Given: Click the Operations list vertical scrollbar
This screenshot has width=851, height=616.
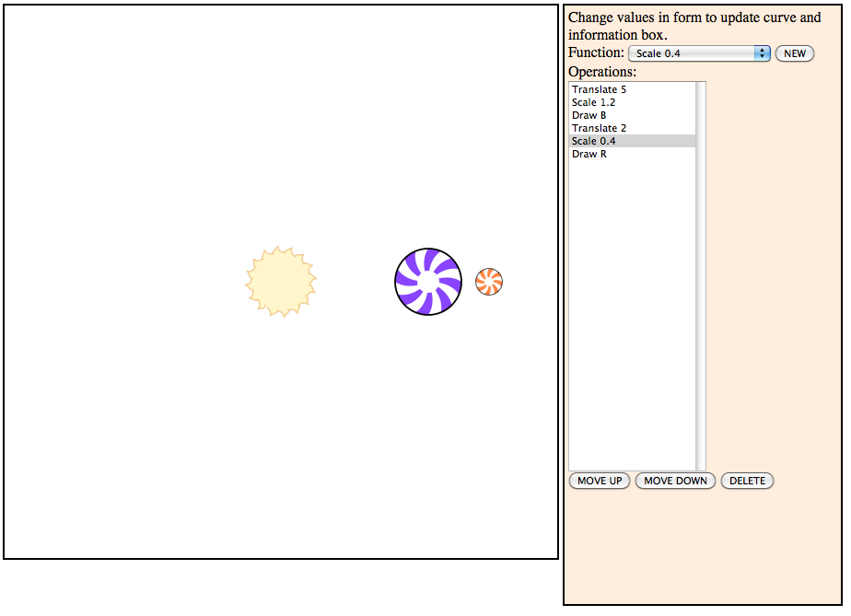Looking at the screenshot, I should click(x=701, y=276).
